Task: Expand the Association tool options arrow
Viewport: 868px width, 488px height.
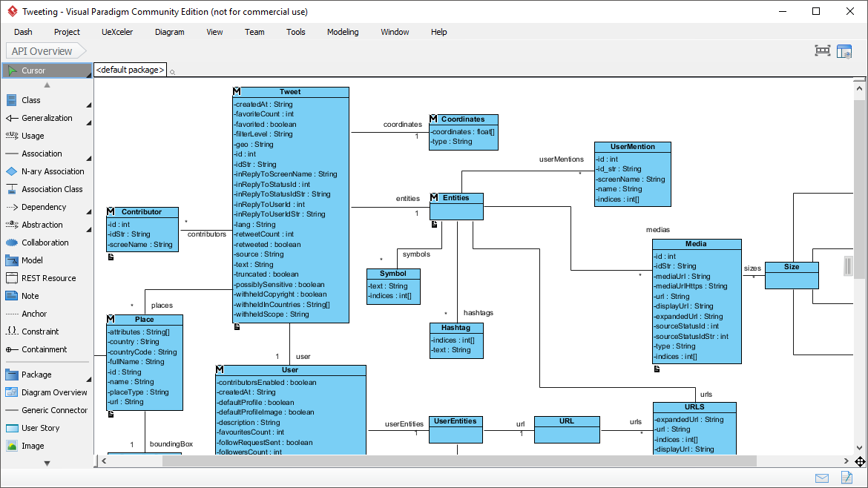Action: click(x=88, y=157)
